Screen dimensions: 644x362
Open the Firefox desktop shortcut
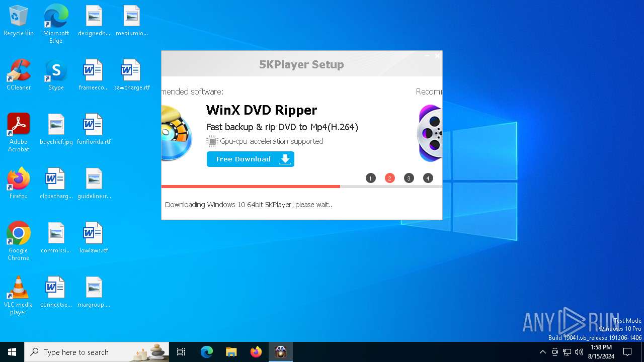(19, 184)
